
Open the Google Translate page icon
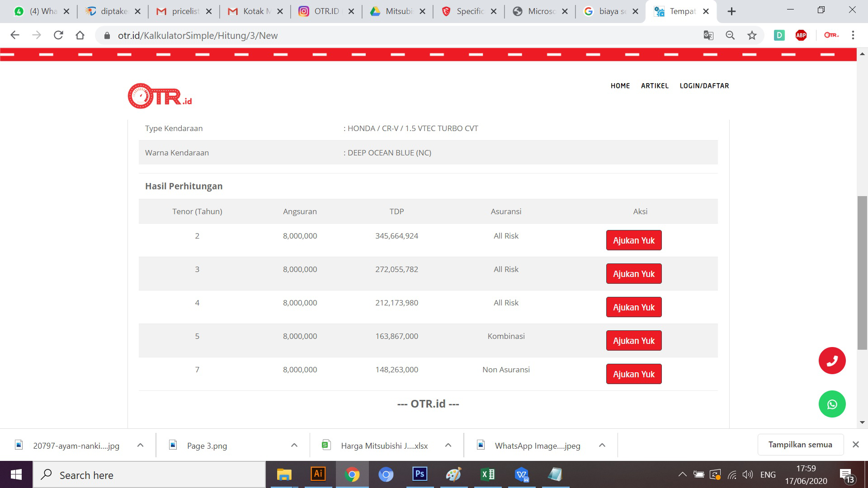[x=708, y=35]
